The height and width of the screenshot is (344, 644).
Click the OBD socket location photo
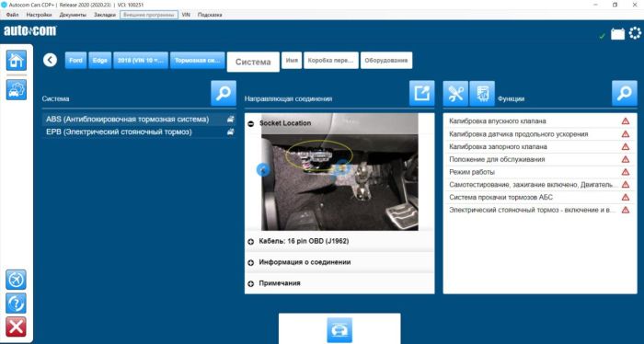click(x=339, y=172)
